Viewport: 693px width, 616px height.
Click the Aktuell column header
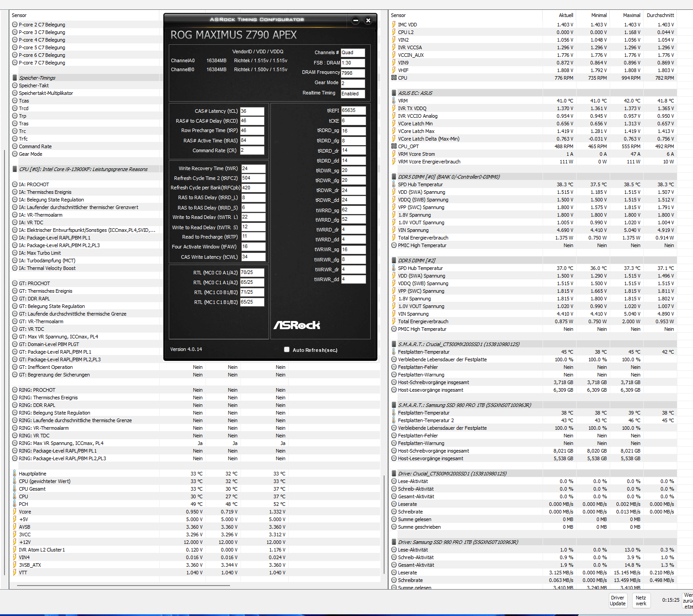click(x=566, y=15)
